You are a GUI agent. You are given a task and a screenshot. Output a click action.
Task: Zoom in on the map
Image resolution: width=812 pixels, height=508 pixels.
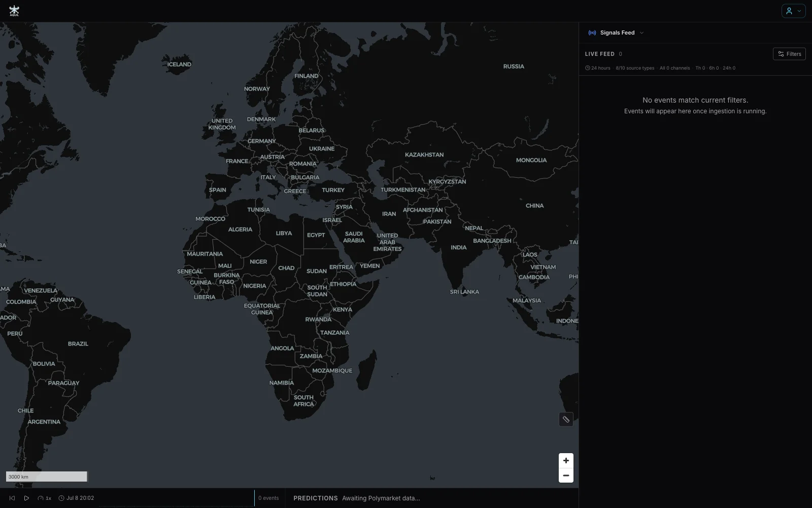coord(566,461)
